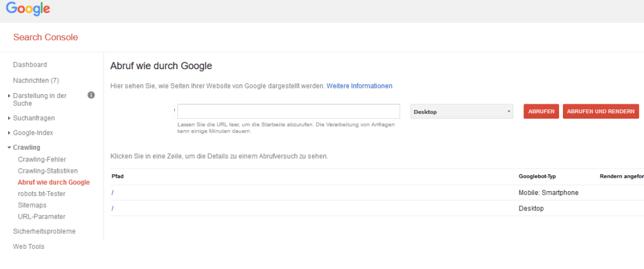The image size is (644, 269).
Task: Open info icon beside Darstellung in der Suche
Action: click(91, 96)
